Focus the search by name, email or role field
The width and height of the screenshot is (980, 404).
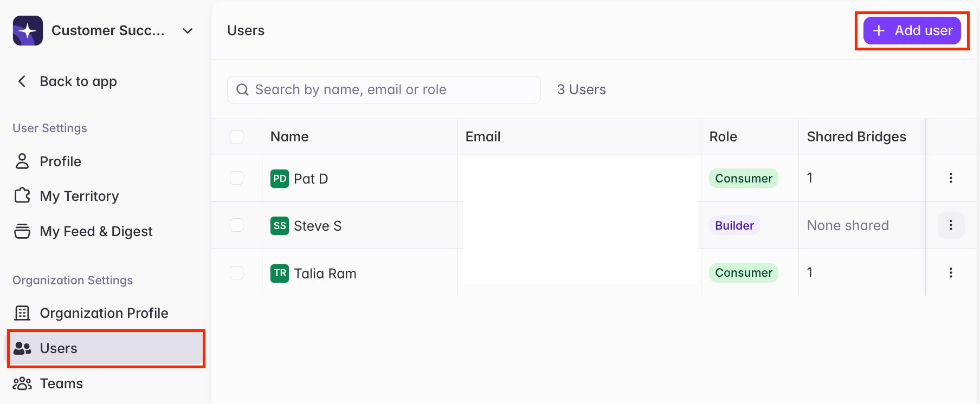click(384, 89)
